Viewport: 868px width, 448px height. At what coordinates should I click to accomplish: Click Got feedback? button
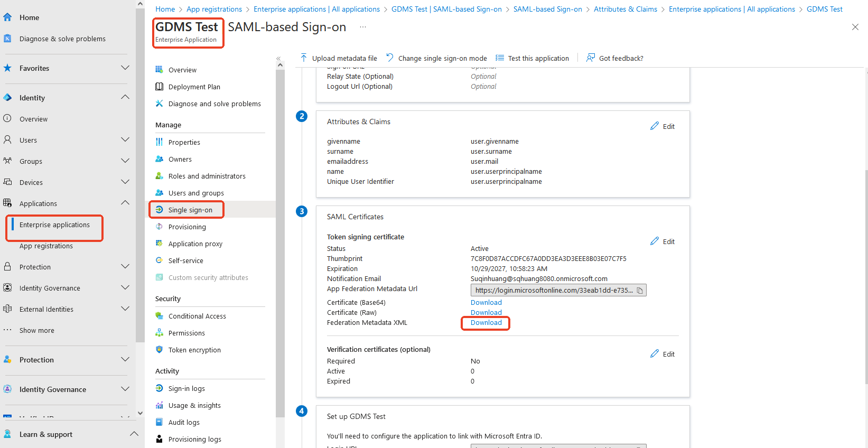click(x=615, y=58)
